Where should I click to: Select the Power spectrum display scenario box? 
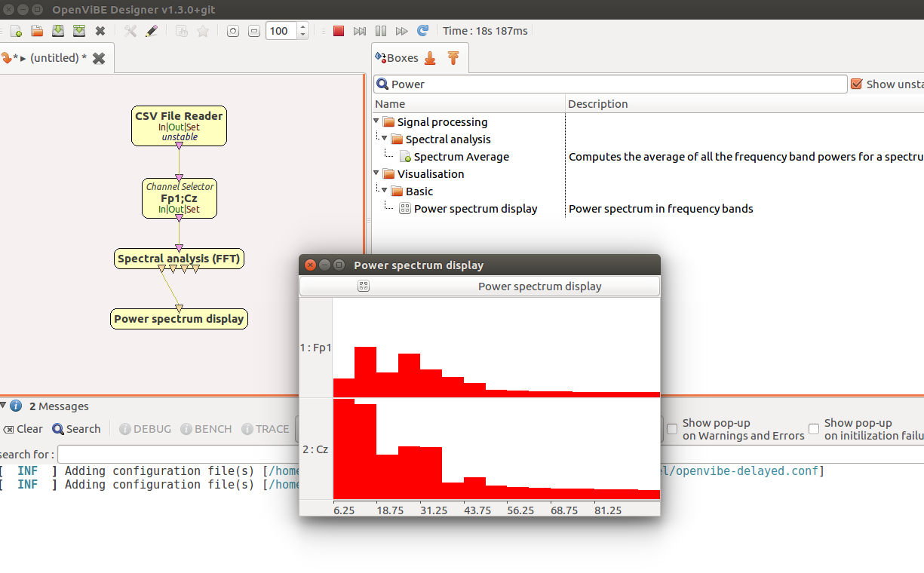coord(179,319)
